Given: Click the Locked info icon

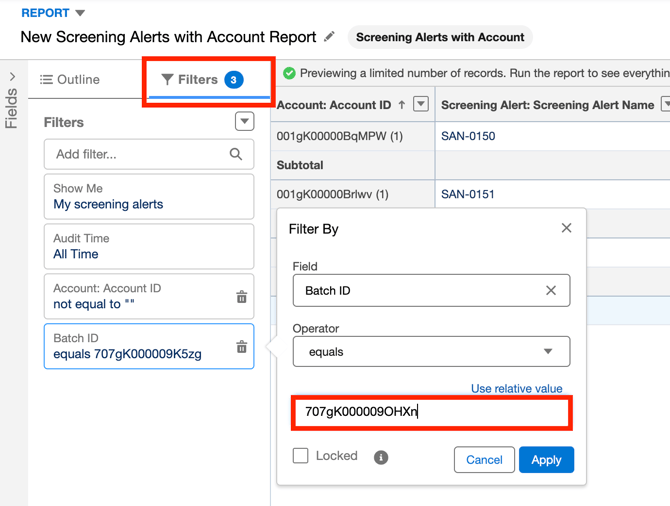Looking at the screenshot, I should 381,457.
